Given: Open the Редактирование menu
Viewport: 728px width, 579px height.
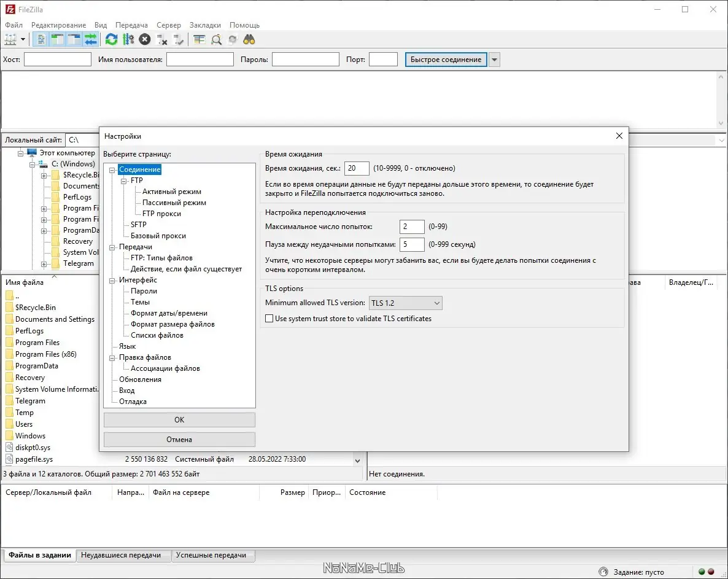Looking at the screenshot, I should tap(58, 25).
